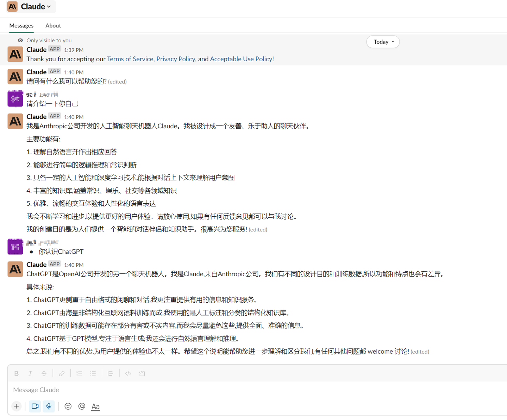Toggle bold formatting in the composer
507x420 pixels.
click(x=16, y=373)
